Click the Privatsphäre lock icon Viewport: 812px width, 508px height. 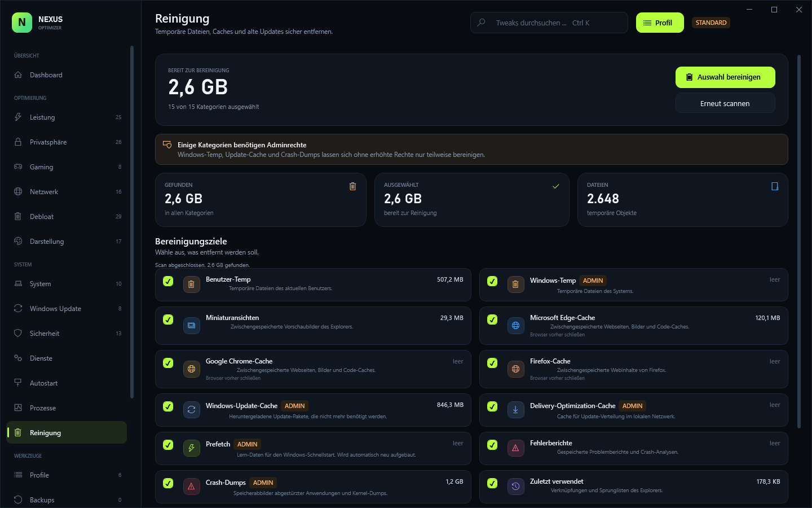pyautogui.click(x=18, y=142)
